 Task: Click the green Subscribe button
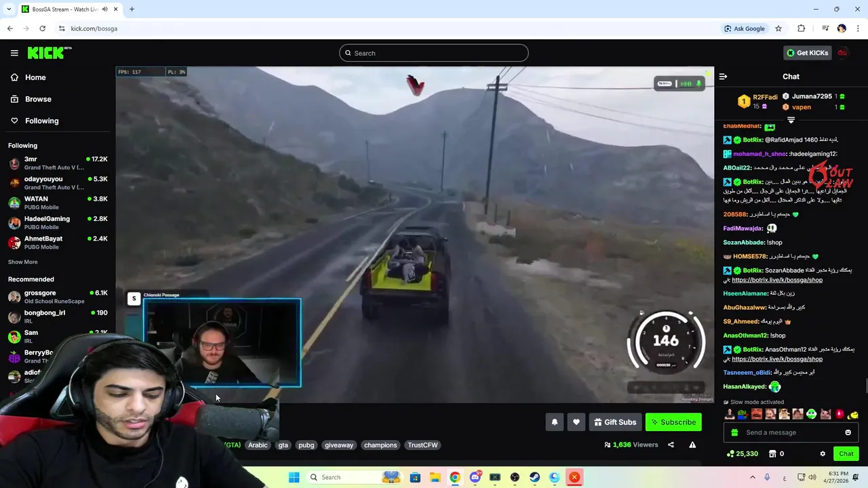(x=673, y=422)
